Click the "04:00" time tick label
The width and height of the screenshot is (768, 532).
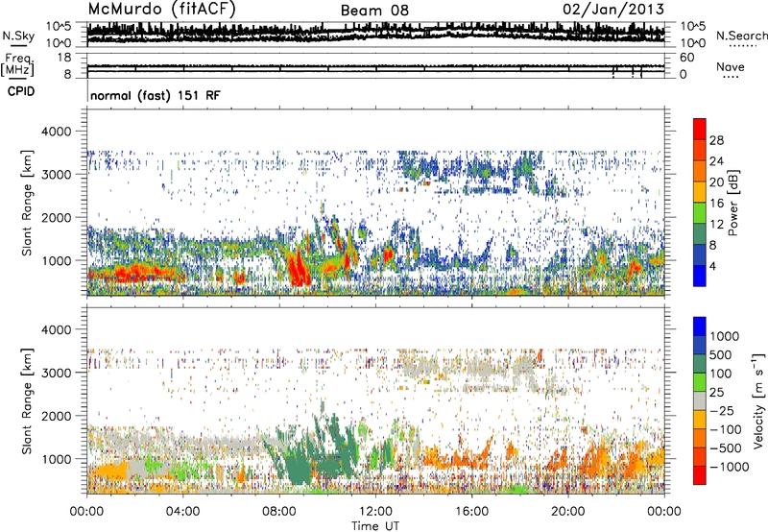tap(182, 512)
